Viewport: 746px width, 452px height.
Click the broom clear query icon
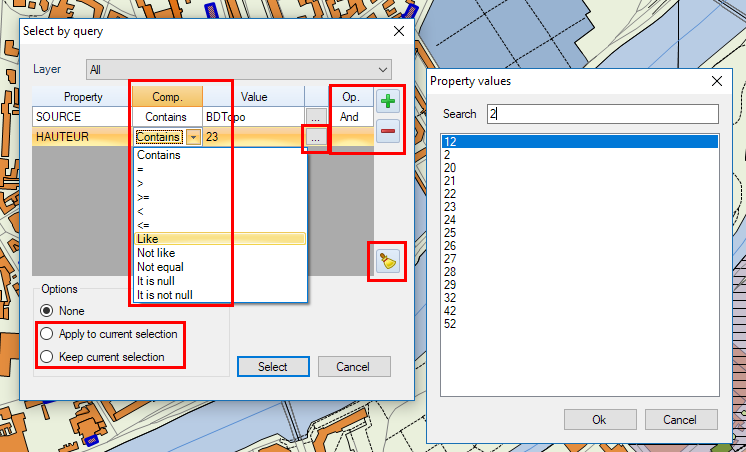pos(386,261)
